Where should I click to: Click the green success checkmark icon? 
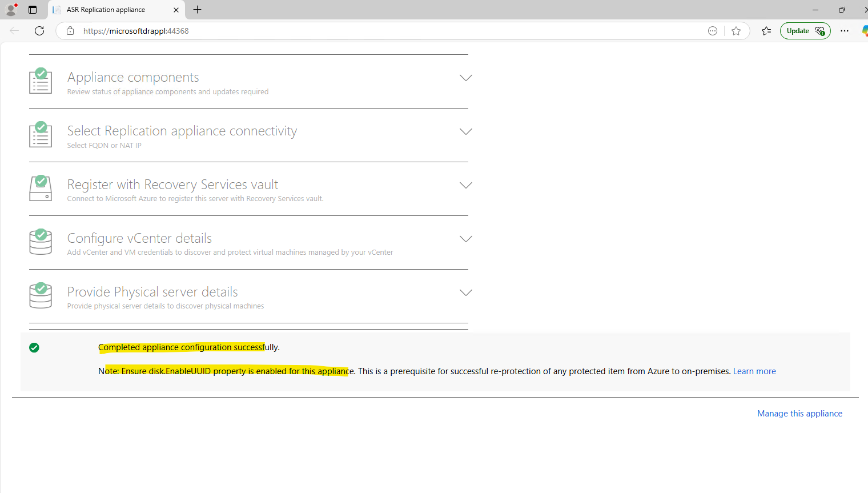pos(34,347)
